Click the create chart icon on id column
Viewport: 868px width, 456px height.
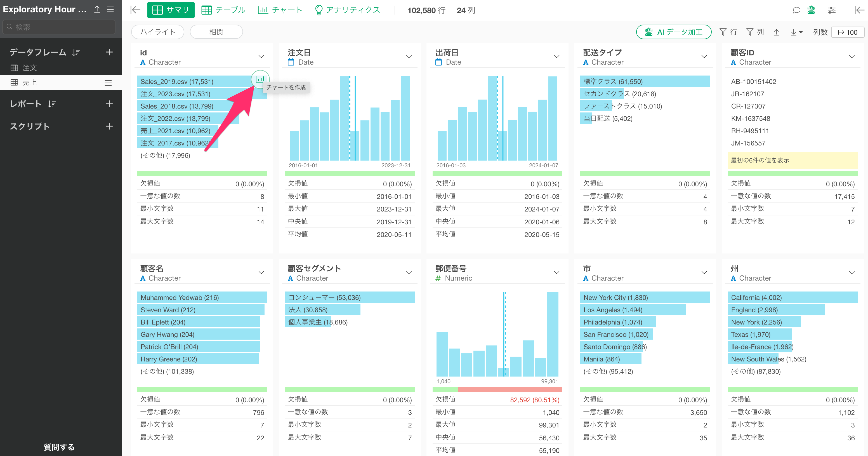tap(260, 79)
